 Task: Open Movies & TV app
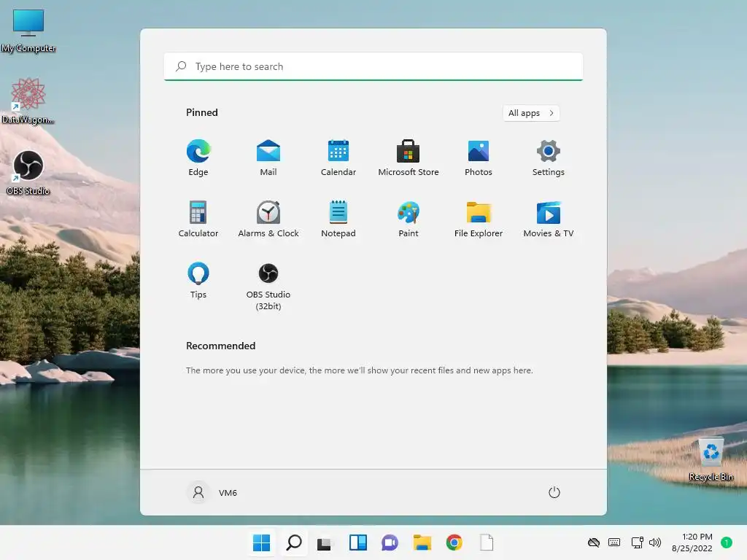coord(549,219)
